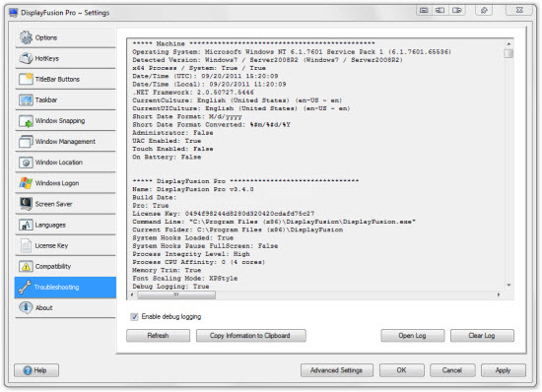Open the License Key page
The height and width of the screenshot is (392, 542).
[x=65, y=245]
